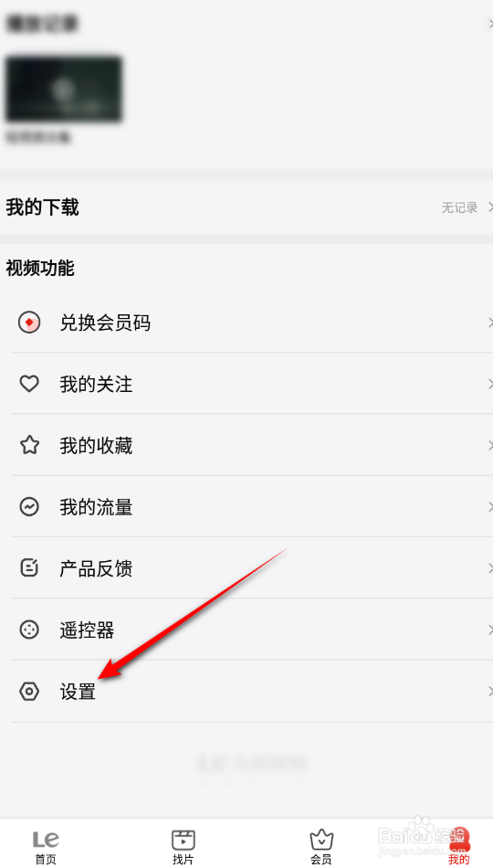This screenshot has width=493, height=868.
Task: Tap the 遥控器 text label
Action: tap(87, 630)
